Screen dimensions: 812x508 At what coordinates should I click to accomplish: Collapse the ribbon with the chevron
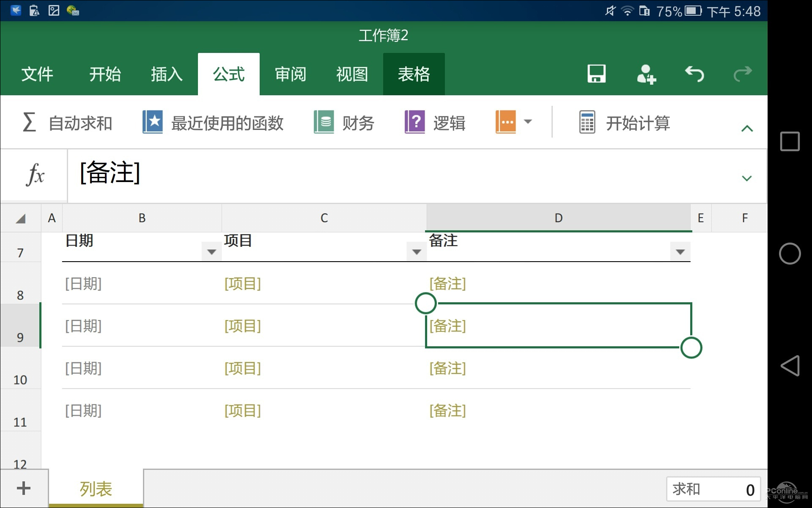[x=747, y=128]
